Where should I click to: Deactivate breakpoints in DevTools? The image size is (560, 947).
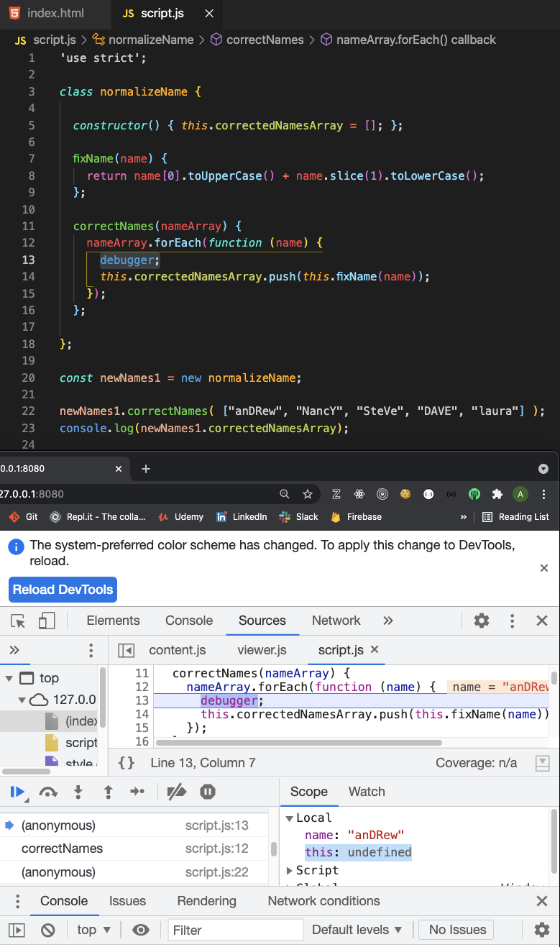(176, 792)
